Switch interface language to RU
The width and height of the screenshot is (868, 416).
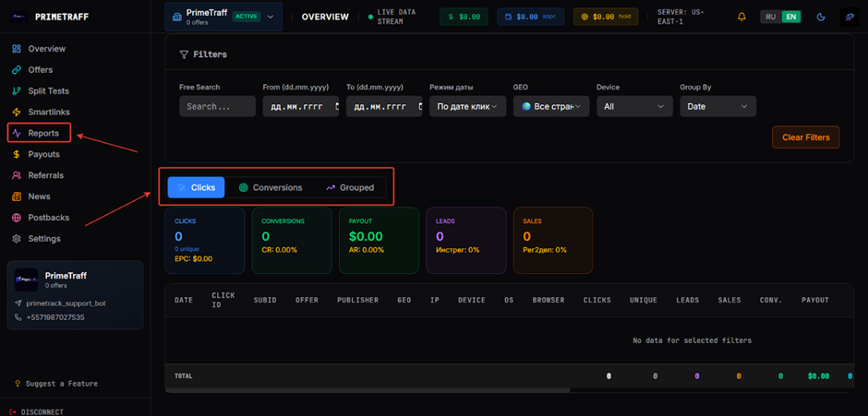[x=770, y=17]
